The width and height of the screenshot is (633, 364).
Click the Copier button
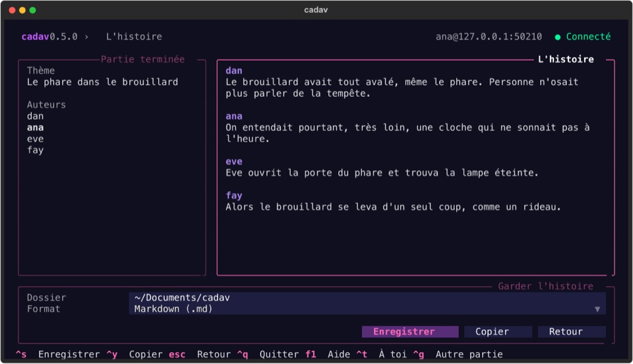click(498, 332)
